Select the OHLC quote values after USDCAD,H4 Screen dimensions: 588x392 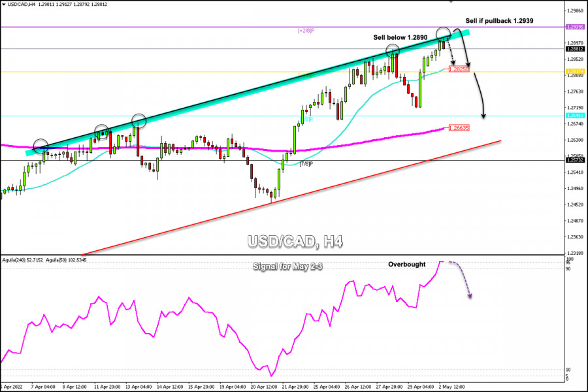point(73,5)
